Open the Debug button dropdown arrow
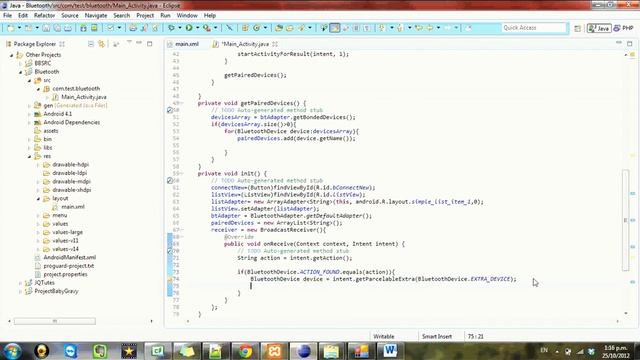 pyautogui.click(x=180, y=28)
